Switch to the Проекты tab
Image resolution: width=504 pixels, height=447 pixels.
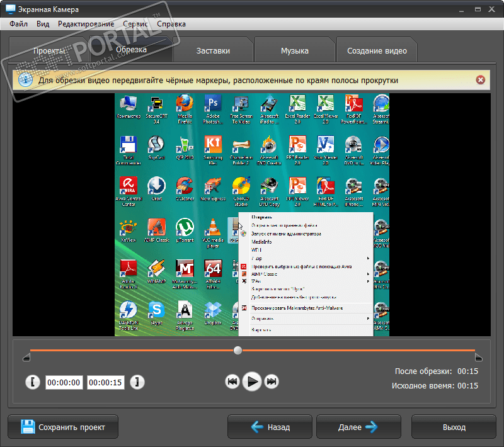pyautogui.click(x=49, y=51)
